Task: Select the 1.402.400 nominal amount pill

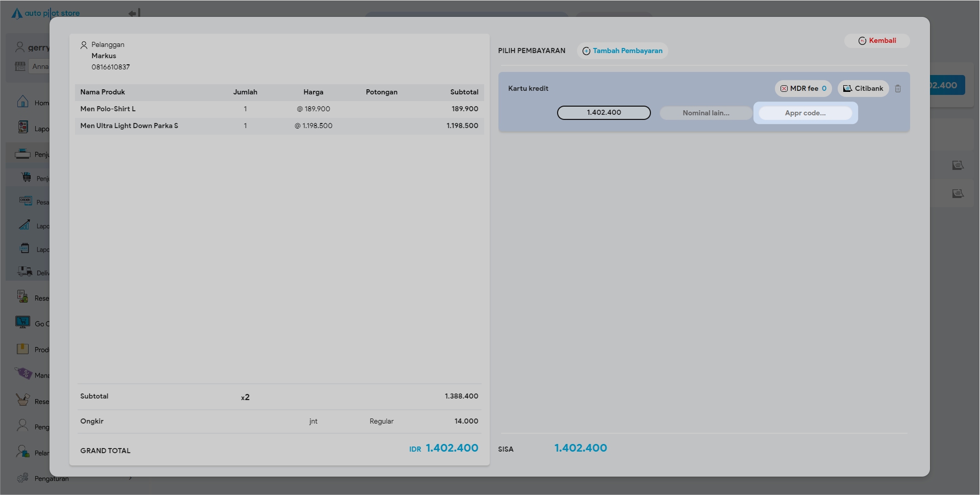Action: click(604, 113)
